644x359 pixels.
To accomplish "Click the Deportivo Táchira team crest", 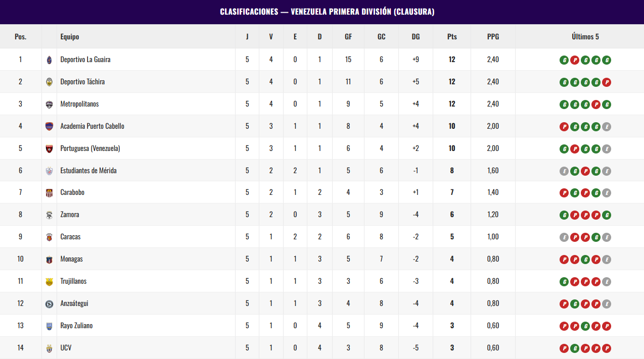I will click(x=49, y=82).
